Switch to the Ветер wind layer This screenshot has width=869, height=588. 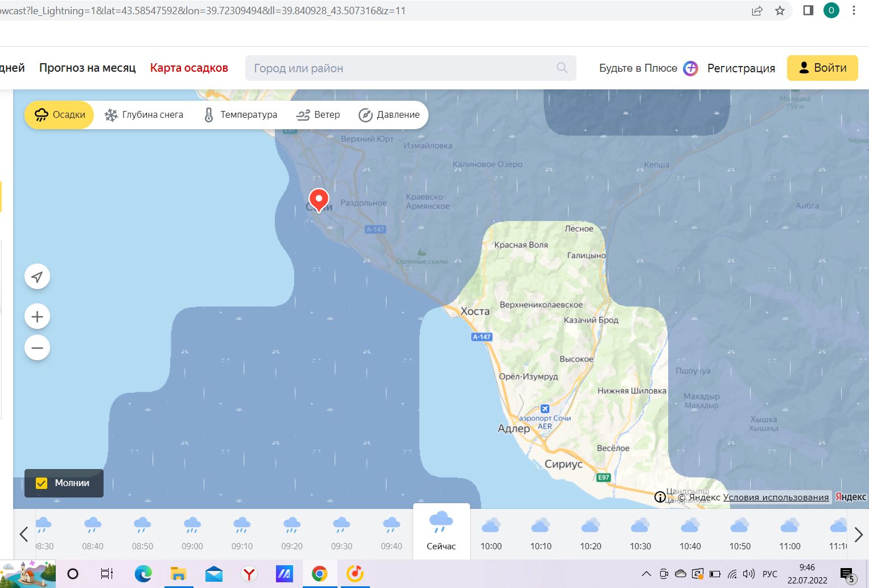(318, 115)
